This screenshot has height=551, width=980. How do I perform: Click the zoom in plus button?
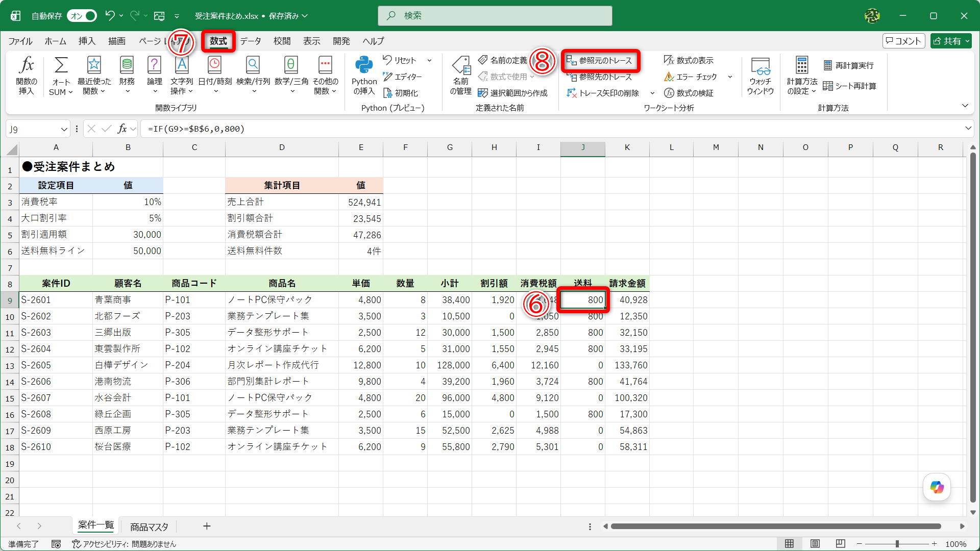pyautogui.click(x=934, y=544)
